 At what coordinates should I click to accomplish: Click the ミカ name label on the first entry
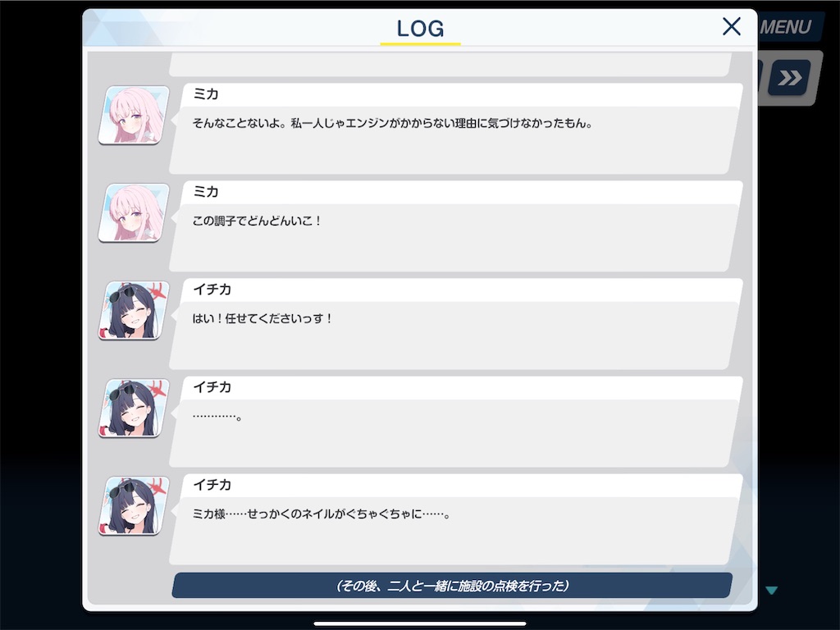(x=206, y=94)
